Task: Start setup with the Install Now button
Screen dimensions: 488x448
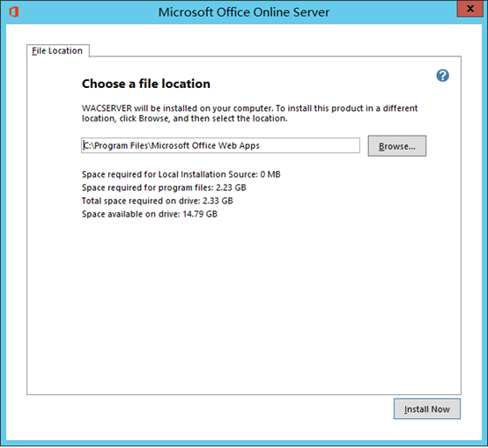Action: pyautogui.click(x=426, y=408)
